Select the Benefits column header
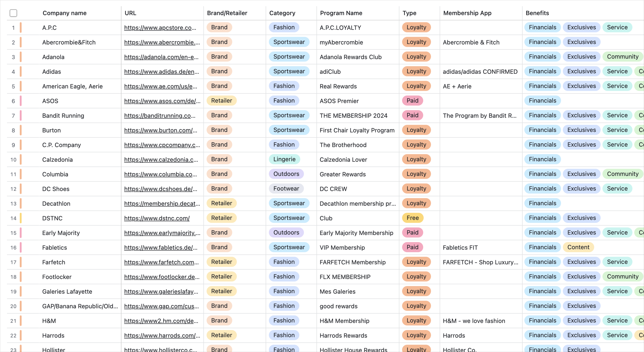Screen dimensions: 644x352 point(537,13)
